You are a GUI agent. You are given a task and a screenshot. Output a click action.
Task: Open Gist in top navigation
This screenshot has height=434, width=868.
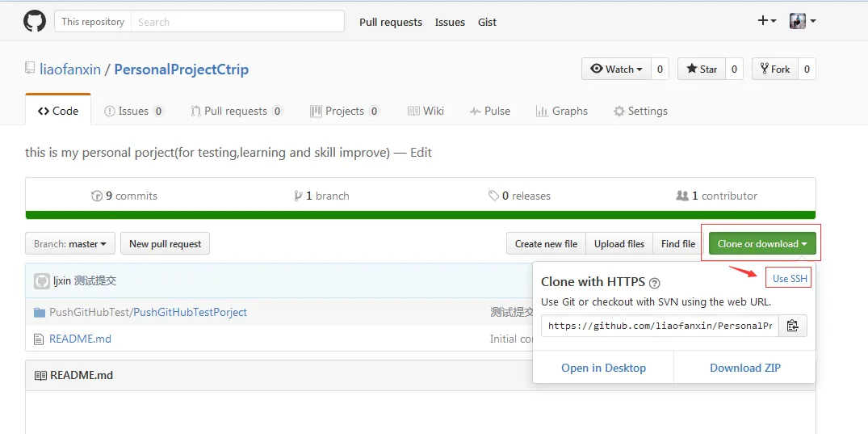coord(487,22)
